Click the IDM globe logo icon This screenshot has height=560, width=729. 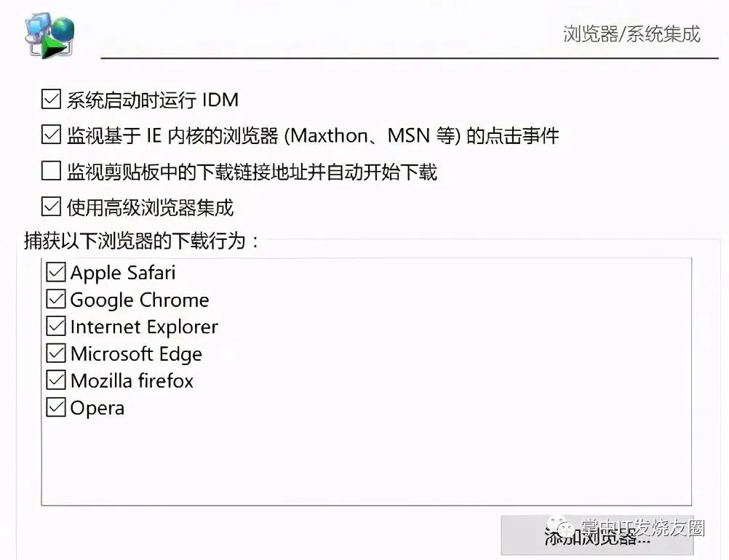pos(49,36)
